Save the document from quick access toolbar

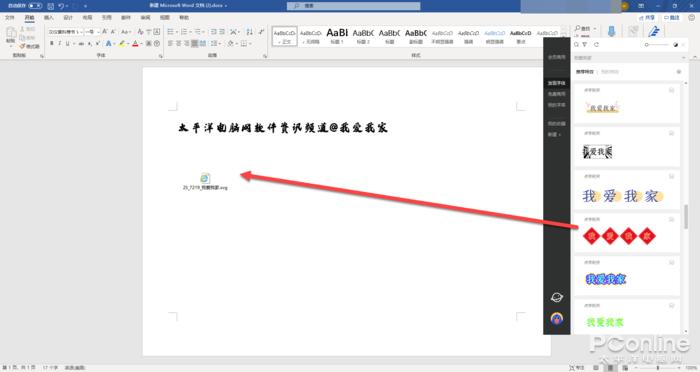[50, 6]
